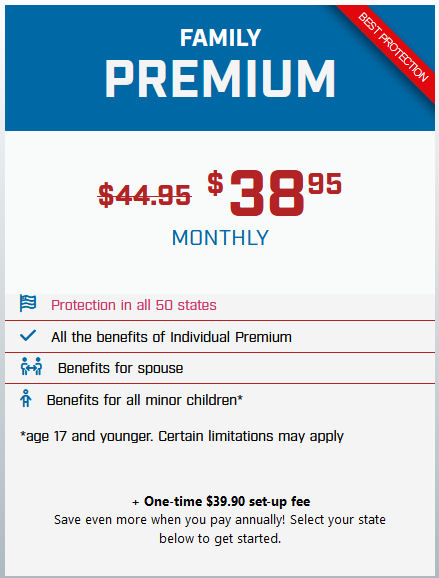Viewport: 439px width, 578px height.
Task: Click the red dollar sign before 38
Action: pos(215,183)
